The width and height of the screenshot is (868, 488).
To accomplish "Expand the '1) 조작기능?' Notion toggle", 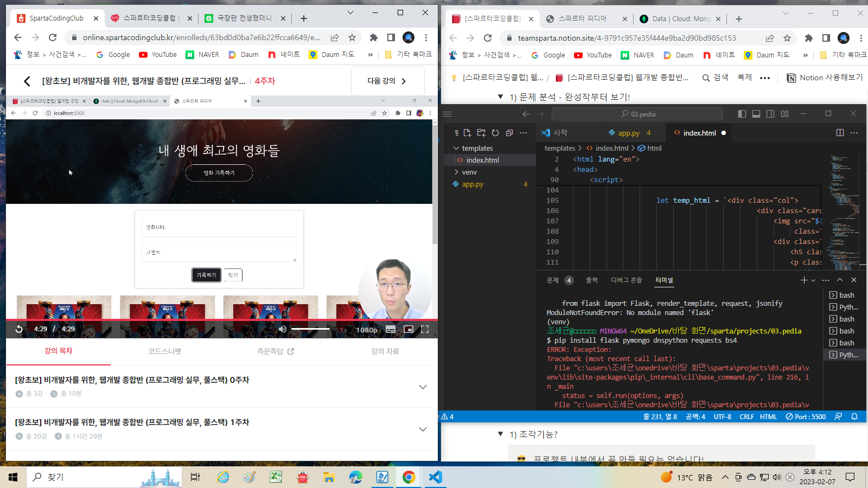I will pos(500,434).
